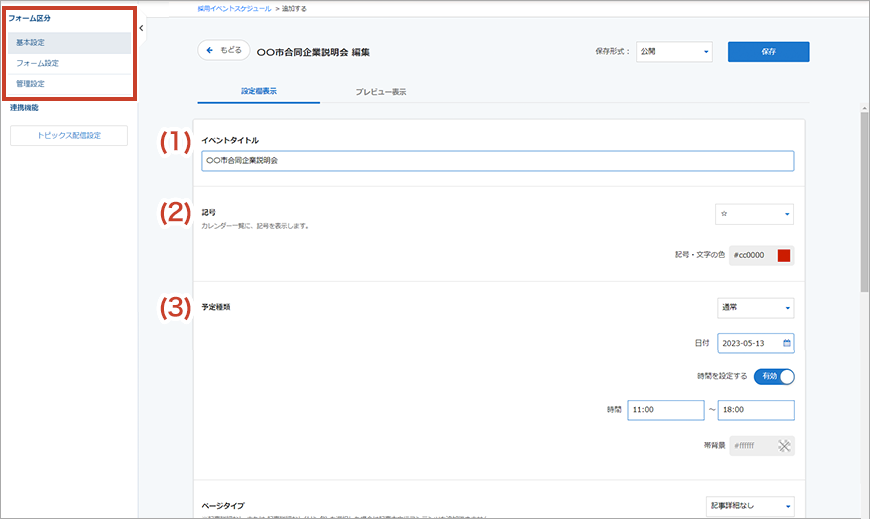Open the 保存形式 dropdown
870x519 pixels.
click(674, 51)
